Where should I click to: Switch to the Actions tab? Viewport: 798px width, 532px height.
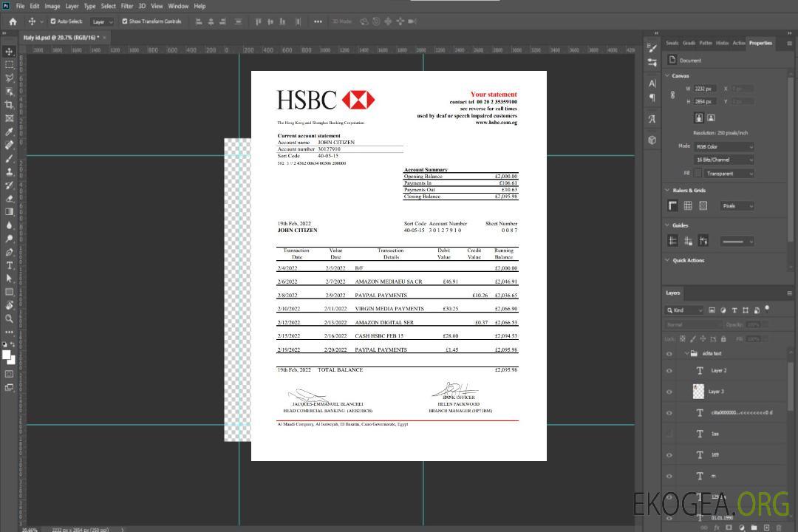(739, 44)
